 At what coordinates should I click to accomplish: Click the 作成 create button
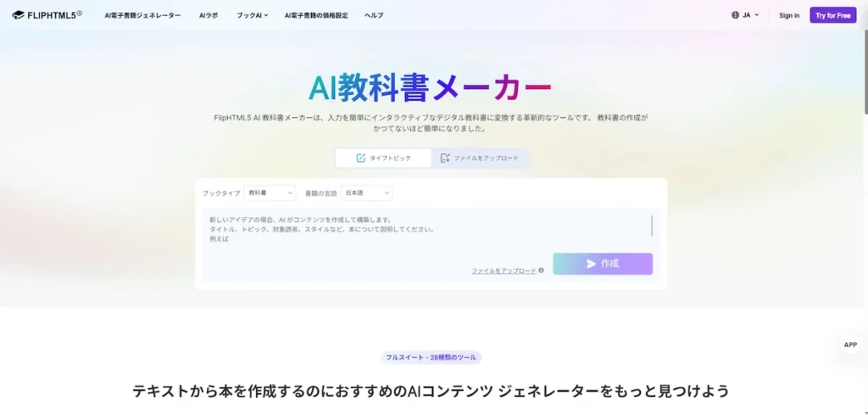(x=603, y=264)
